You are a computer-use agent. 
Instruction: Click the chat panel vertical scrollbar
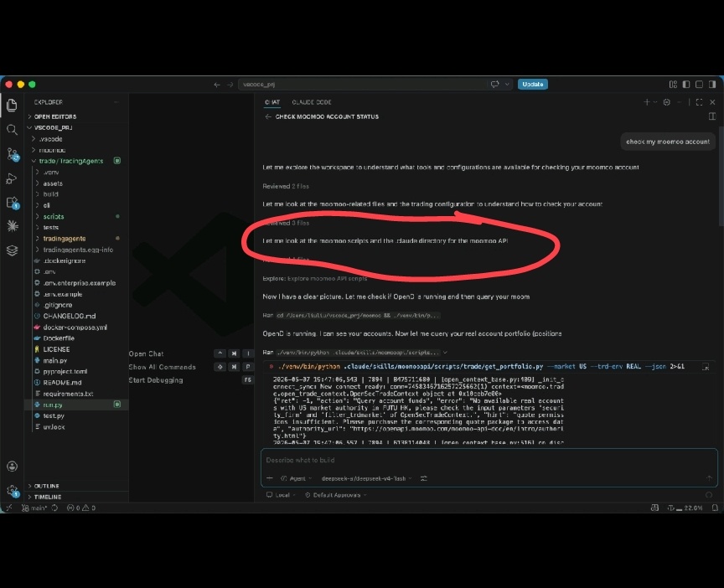pos(721,178)
